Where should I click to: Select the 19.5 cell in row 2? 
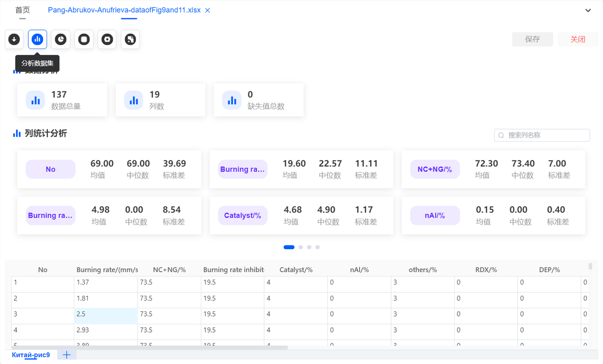233,300
